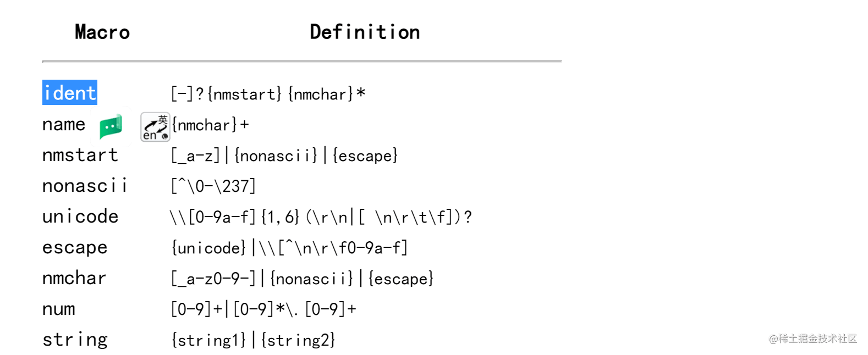The height and width of the screenshot is (355, 868).
Task: Click the green chat bubble icon
Action: click(x=111, y=126)
